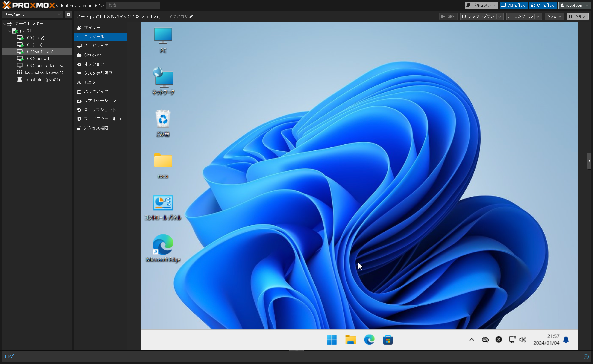Open the レプリケーション tab
Screen dimensions: 593x364
100,101
